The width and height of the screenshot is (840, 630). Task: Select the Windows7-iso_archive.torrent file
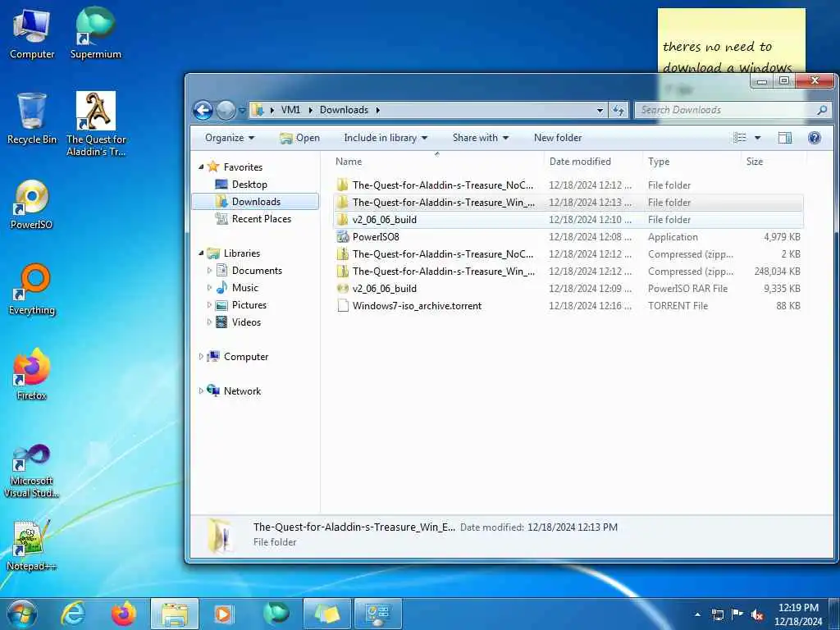point(568,306)
